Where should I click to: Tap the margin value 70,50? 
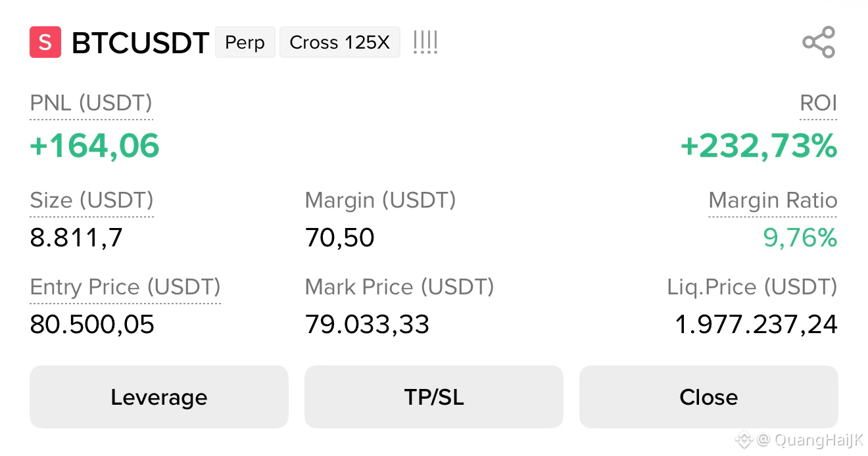(x=340, y=237)
